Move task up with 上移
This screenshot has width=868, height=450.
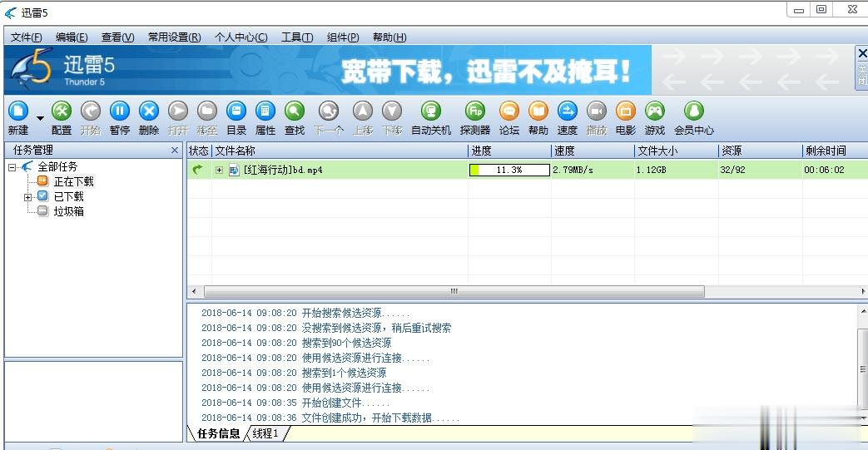[363, 111]
